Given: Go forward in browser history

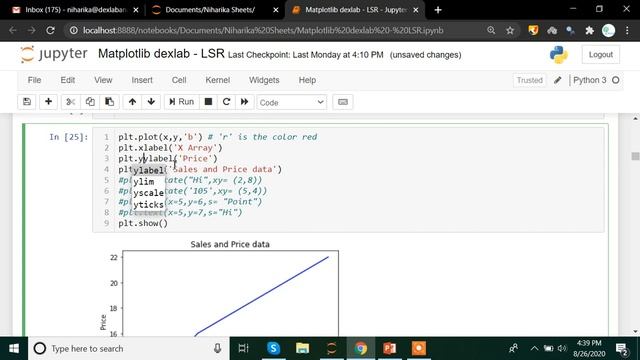Looking at the screenshot, I should pos(31,30).
